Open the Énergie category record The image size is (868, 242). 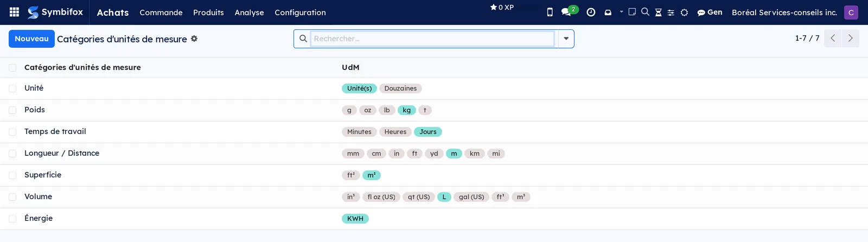click(39, 218)
